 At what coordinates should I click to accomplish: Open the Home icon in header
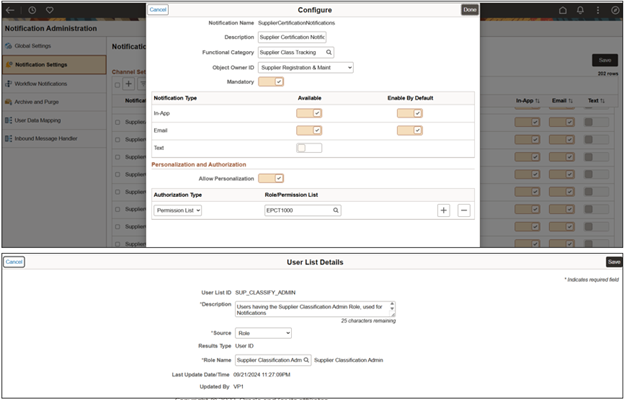point(563,10)
